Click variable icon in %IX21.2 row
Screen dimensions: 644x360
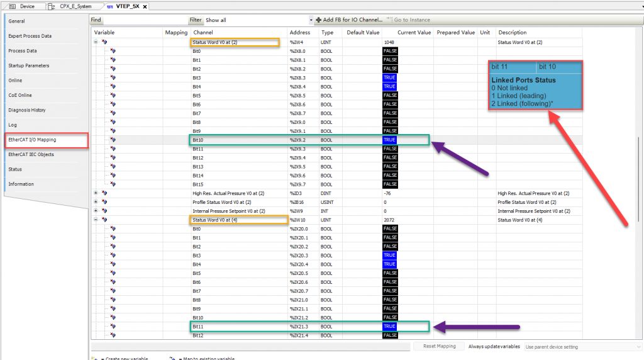coord(113,317)
